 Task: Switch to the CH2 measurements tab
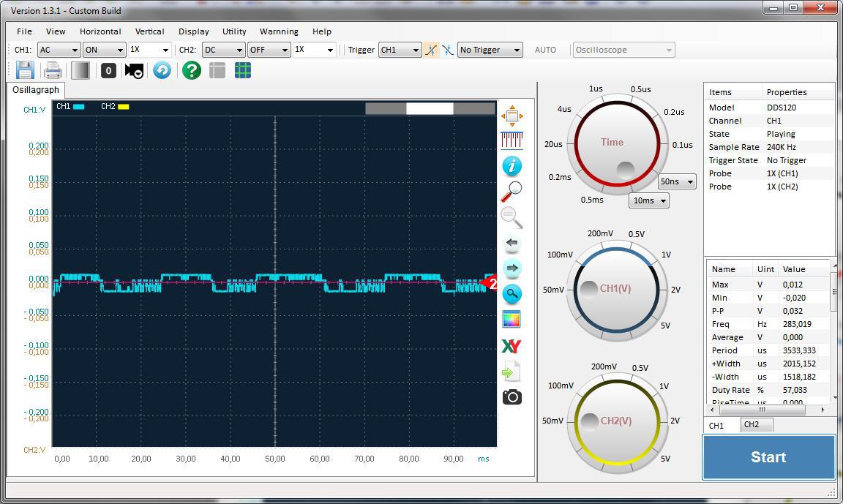tap(752, 425)
